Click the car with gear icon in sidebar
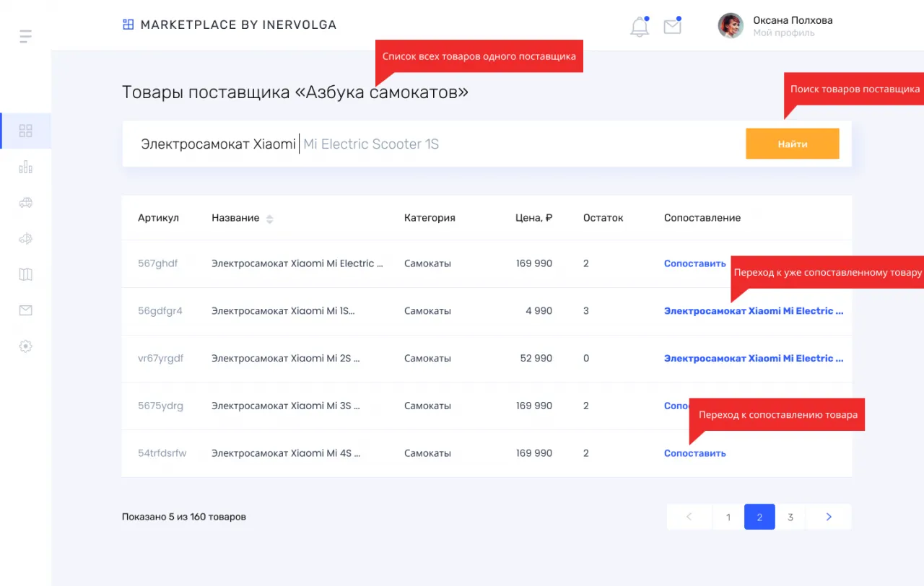 pyautogui.click(x=25, y=239)
